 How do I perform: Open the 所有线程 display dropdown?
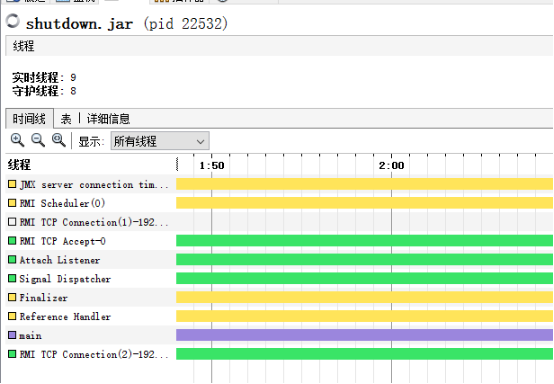point(160,141)
